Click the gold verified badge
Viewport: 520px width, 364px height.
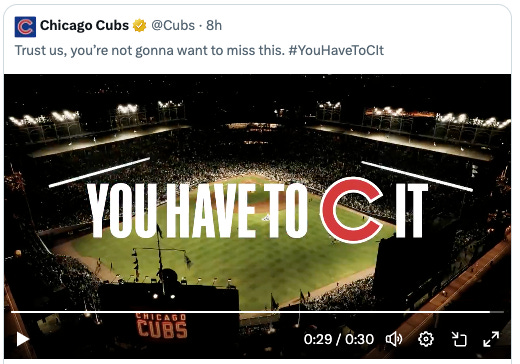(139, 25)
